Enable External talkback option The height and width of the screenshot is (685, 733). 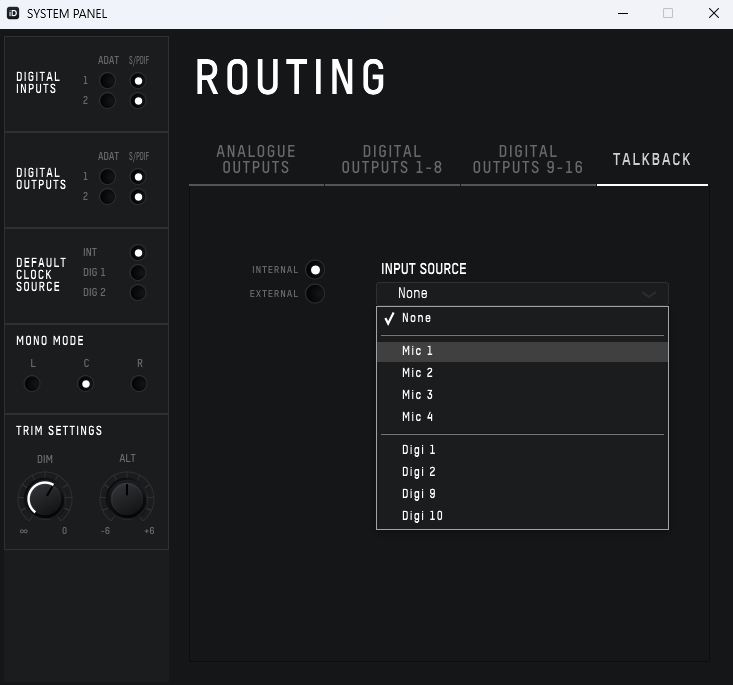point(315,294)
